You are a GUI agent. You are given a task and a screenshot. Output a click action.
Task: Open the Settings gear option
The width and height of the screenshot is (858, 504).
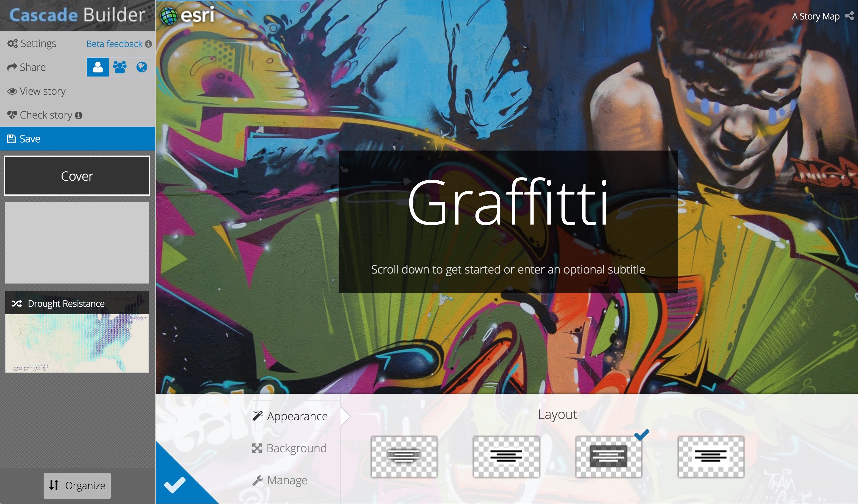[32, 44]
